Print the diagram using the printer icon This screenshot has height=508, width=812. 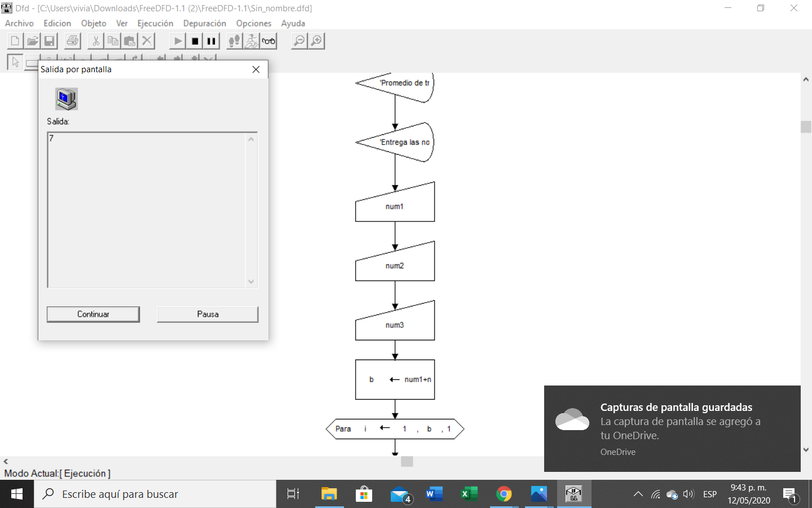73,41
